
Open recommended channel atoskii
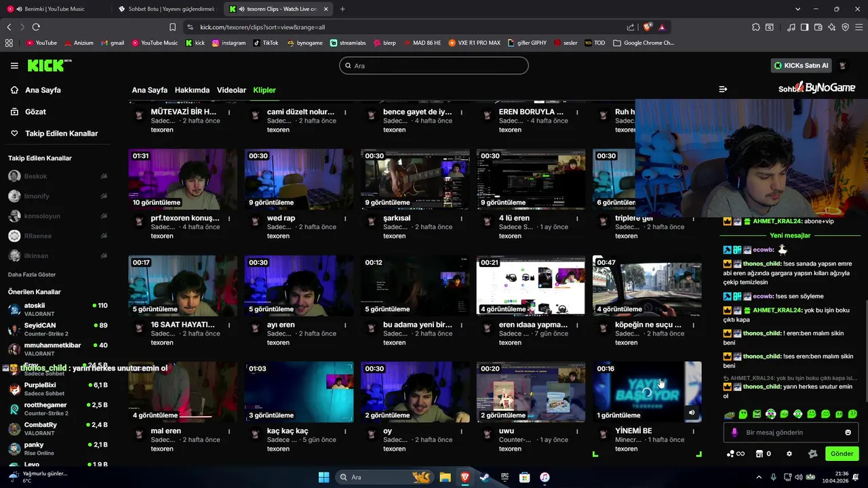click(x=58, y=310)
